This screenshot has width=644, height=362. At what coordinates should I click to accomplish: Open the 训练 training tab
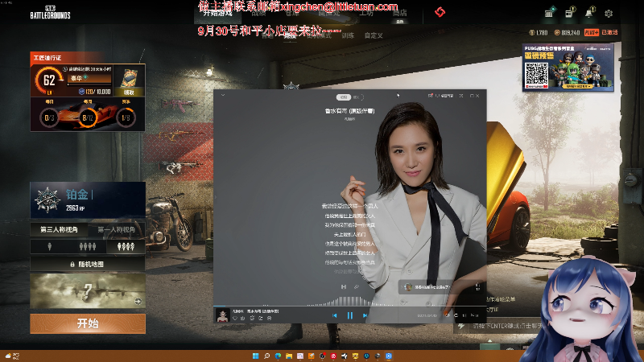[x=348, y=35]
